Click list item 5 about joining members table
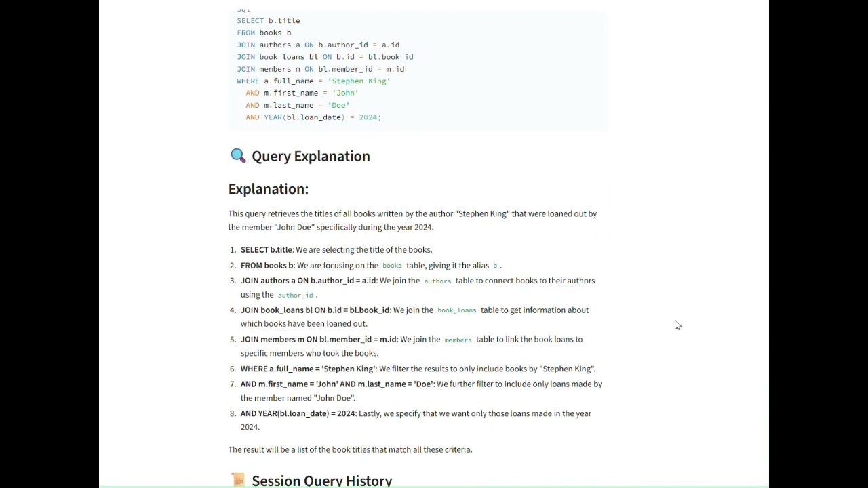868x488 pixels. (x=407, y=346)
